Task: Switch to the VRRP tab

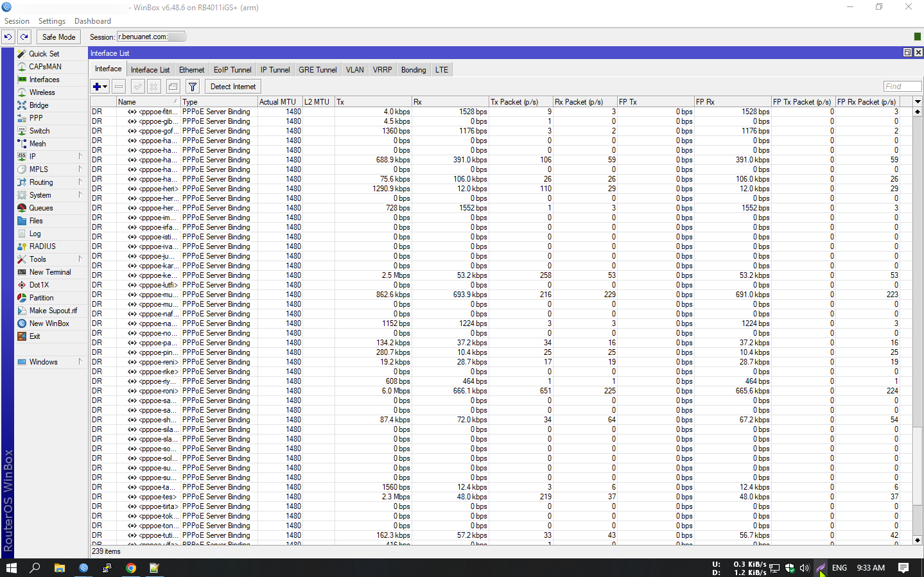Action: [382, 70]
